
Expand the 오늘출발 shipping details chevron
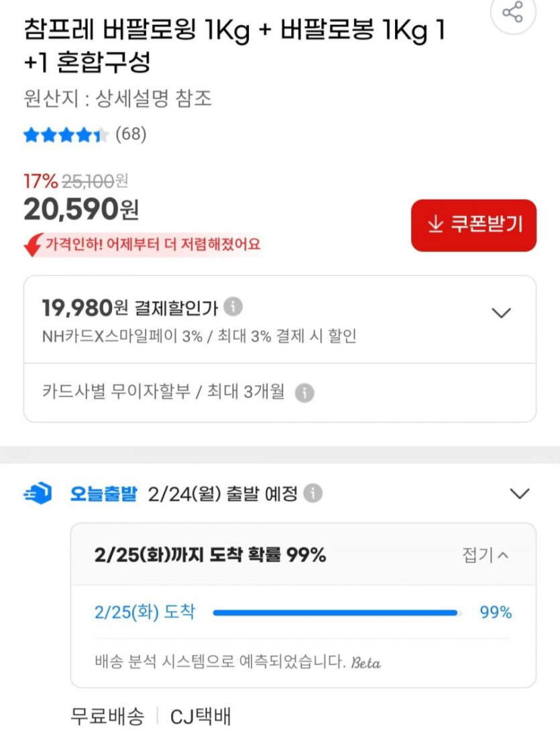(x=520, y=494)
